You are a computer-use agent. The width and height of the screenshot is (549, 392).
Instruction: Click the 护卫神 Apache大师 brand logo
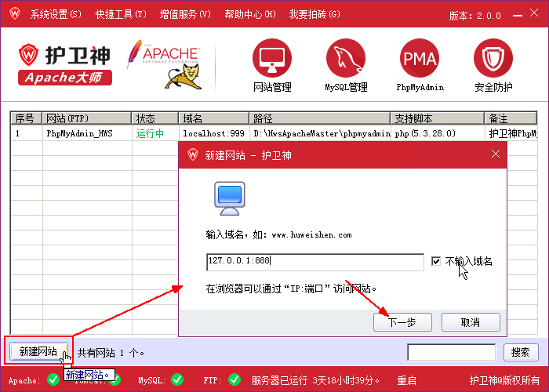pyautogui.click(x=64, y=64)
